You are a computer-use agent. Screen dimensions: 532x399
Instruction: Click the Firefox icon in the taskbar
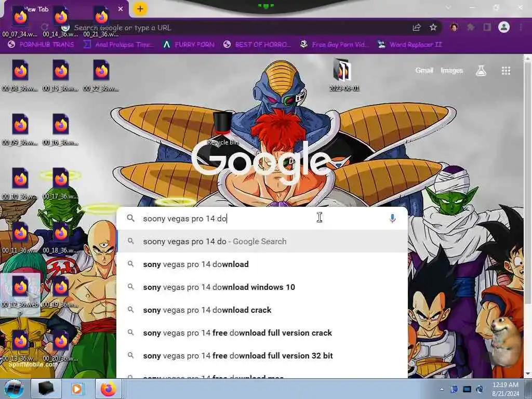(x=108, y=389)
